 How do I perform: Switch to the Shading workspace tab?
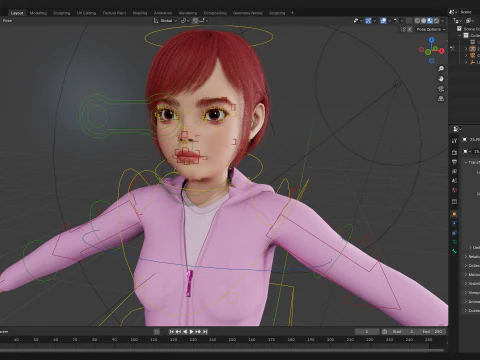(140, 13)
